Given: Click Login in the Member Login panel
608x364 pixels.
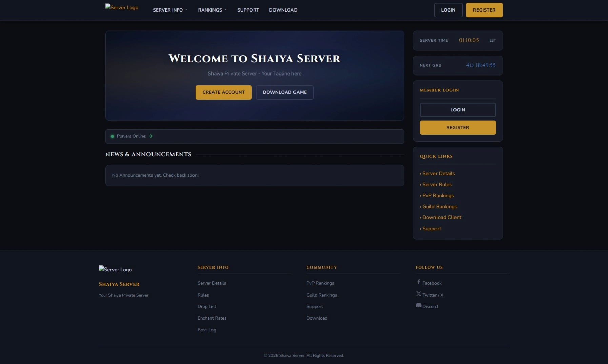Looking at the screenshot, I should (458, 110).
